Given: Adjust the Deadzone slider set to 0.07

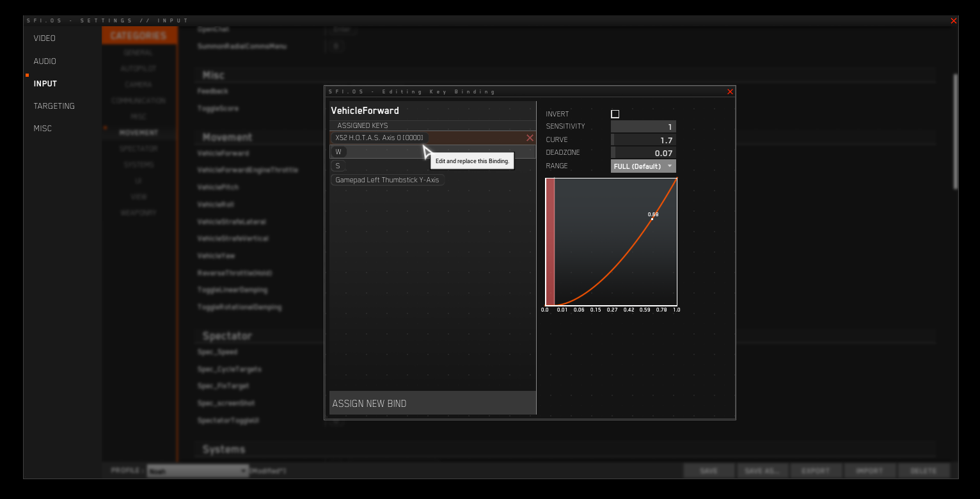Looking at the screenshot, I should coord(643,153).
